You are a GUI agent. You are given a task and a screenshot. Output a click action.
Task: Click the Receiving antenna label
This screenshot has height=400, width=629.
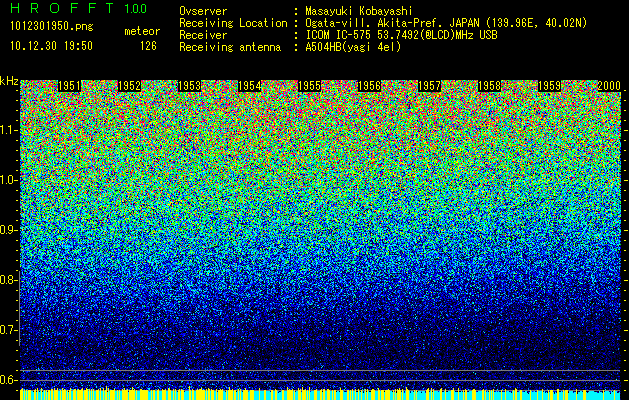pyautogui.click(x=230, y=47)
